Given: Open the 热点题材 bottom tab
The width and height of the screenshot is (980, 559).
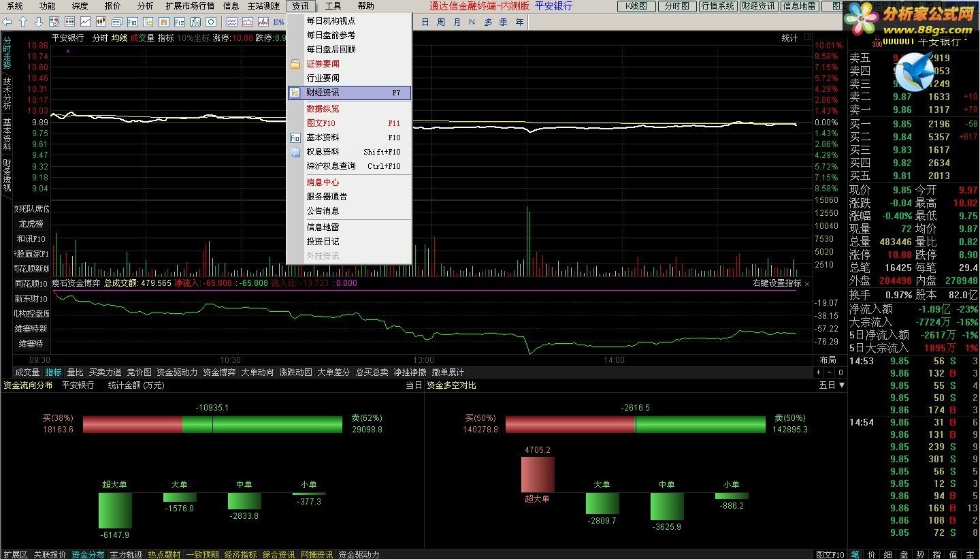Looking at the screenshot, I should (165, 554).
